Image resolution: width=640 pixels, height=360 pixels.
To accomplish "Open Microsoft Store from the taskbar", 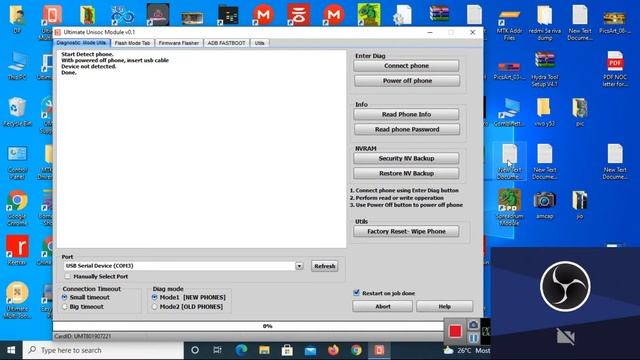I will [287, 350].
